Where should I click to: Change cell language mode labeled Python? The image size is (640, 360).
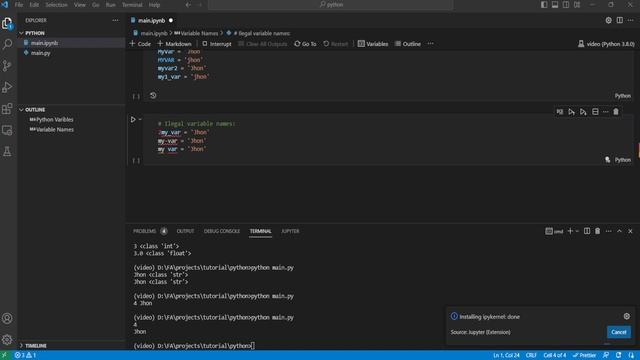tap(622, 160)
